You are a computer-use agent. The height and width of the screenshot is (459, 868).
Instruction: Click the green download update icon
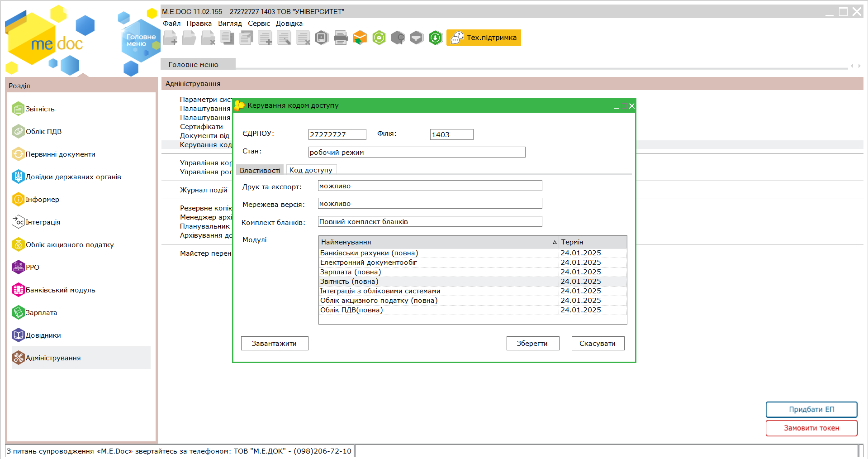tap(435, 38)
